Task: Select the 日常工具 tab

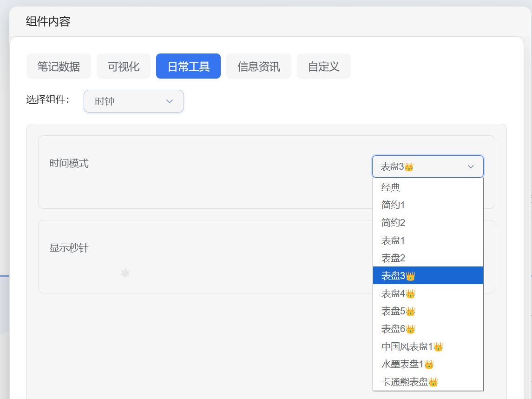Action: click(x=188, y=66)
